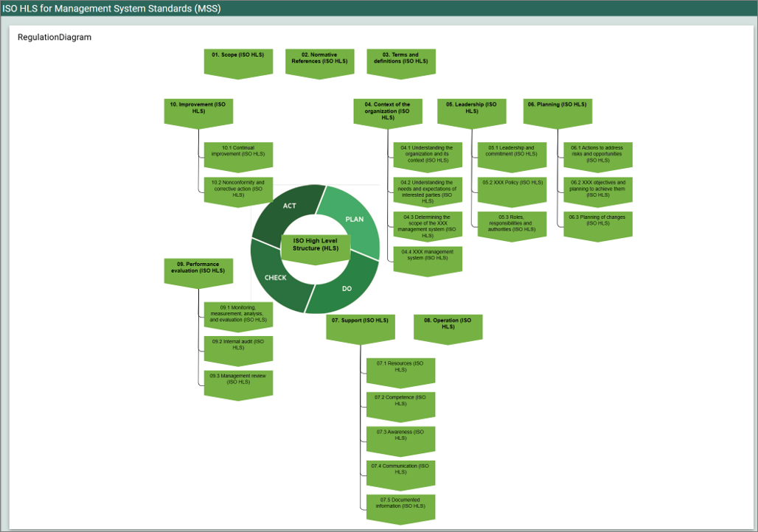The width and height of the screenshot is (758, 532).
Task: Select the 09.2 Internal audit item
Action: click(238, 348)
